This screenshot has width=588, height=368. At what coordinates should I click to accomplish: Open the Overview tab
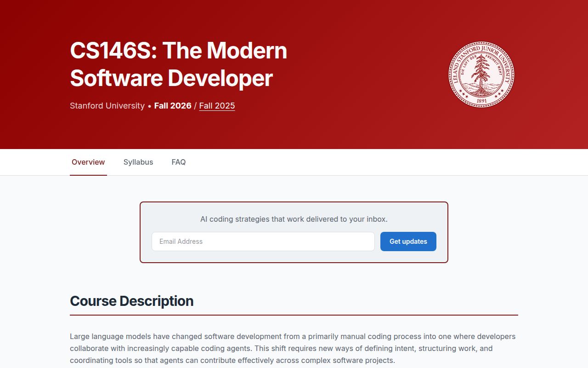click(x=88, y=162)
